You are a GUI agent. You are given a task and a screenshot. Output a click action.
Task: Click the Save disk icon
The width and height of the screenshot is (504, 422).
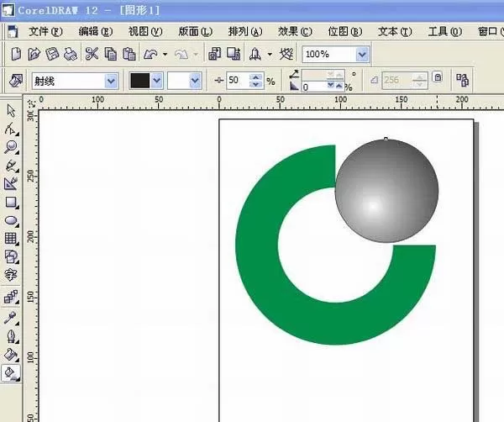click(52, 54)
